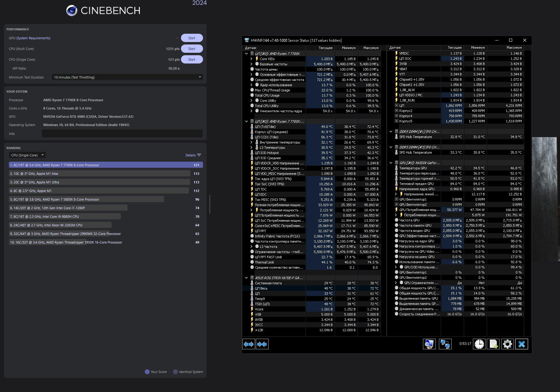Image resolution: width=560 pixels, height=392 pixels.
Task: Expand the Базовые частоты row
Action: coord(251,64)
